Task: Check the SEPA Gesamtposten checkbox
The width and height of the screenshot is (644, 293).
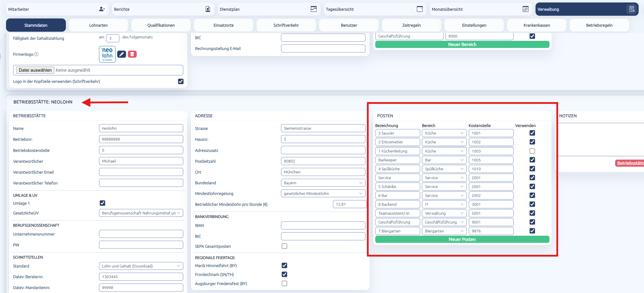Action: click(x=284, y=246)
